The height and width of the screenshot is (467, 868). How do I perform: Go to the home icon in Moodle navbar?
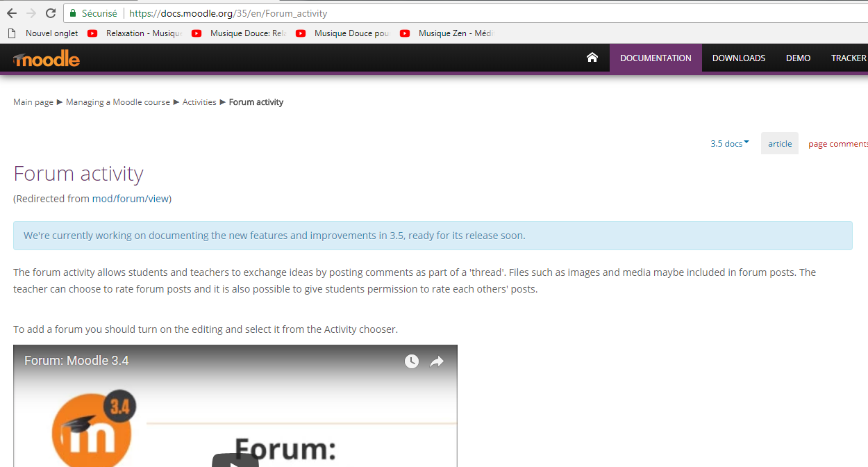592,58
